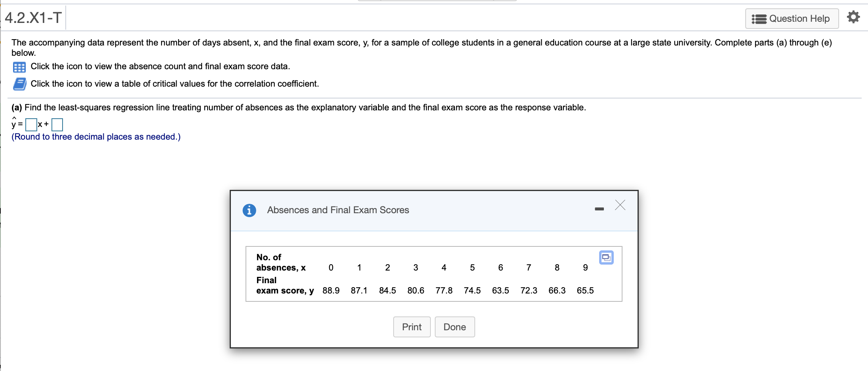Click the dialog title Absences and Final Exam Scores

pyautogui.click(x=338, y=210)
